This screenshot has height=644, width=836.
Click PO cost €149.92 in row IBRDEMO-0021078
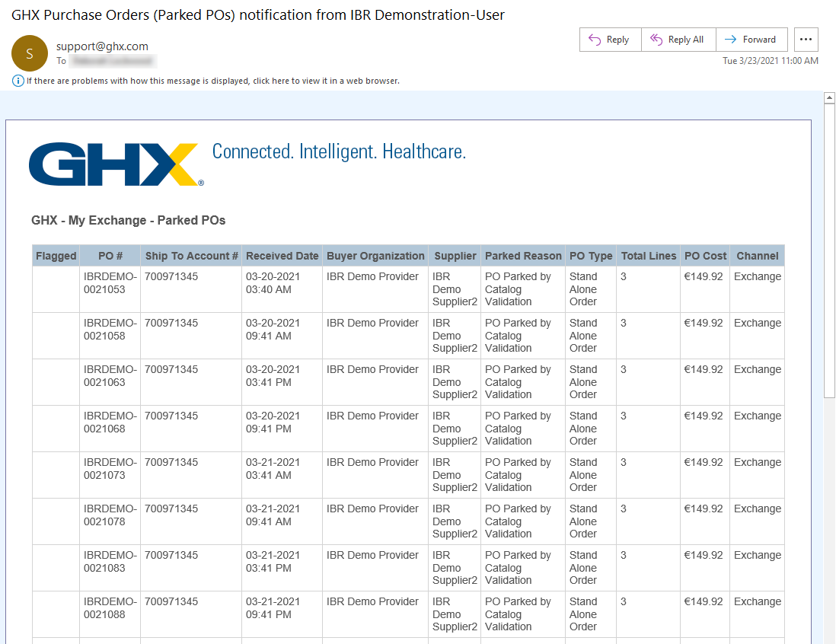pyautogui.click(x=704, y=509)
